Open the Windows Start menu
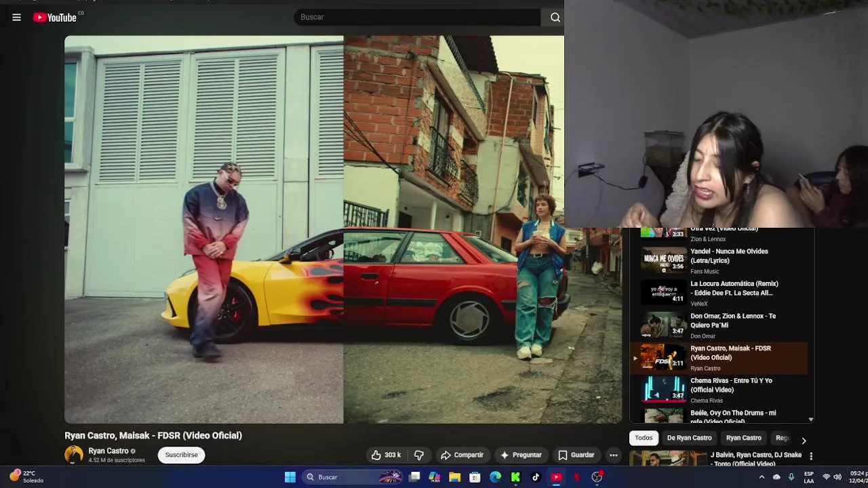 (290, 477)
